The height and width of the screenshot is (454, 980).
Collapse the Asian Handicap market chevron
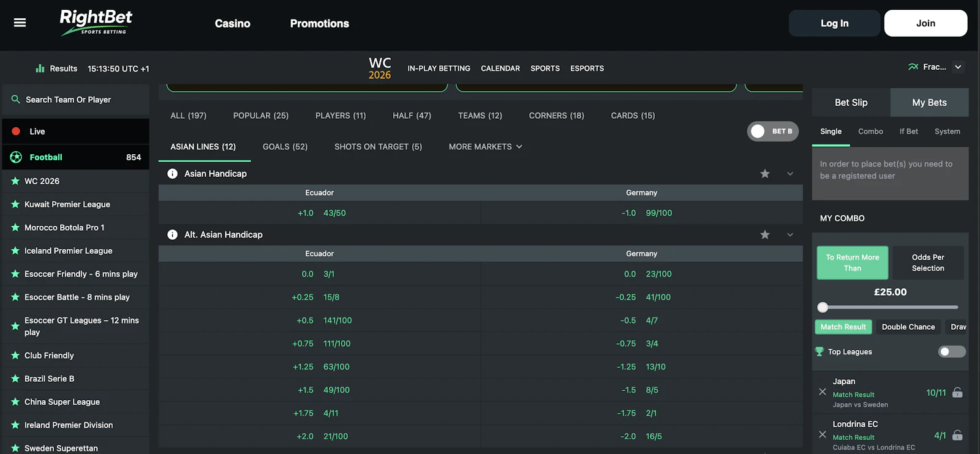tap(790, 174)
